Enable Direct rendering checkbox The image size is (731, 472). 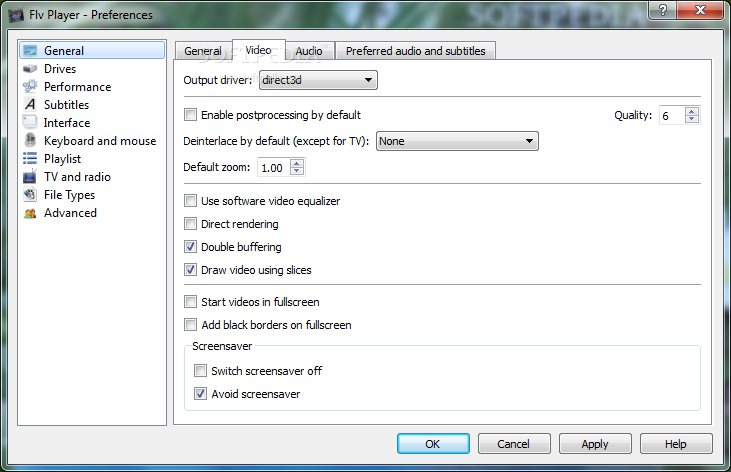click(190, 224)
